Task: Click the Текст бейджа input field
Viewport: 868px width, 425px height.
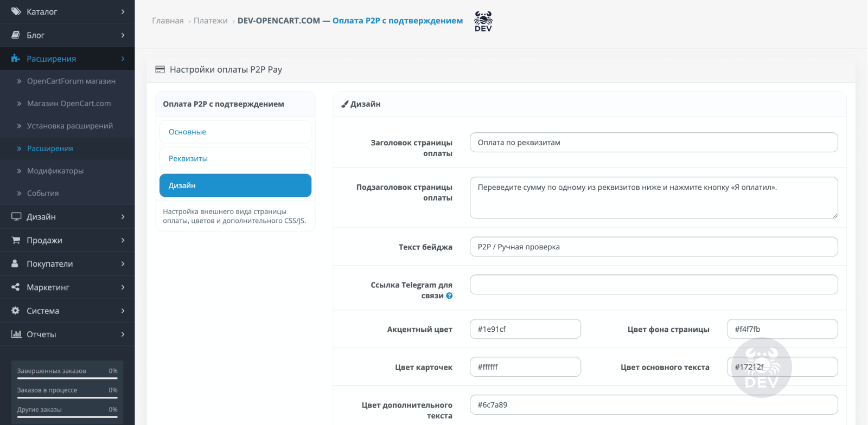Action: (654, 247)
